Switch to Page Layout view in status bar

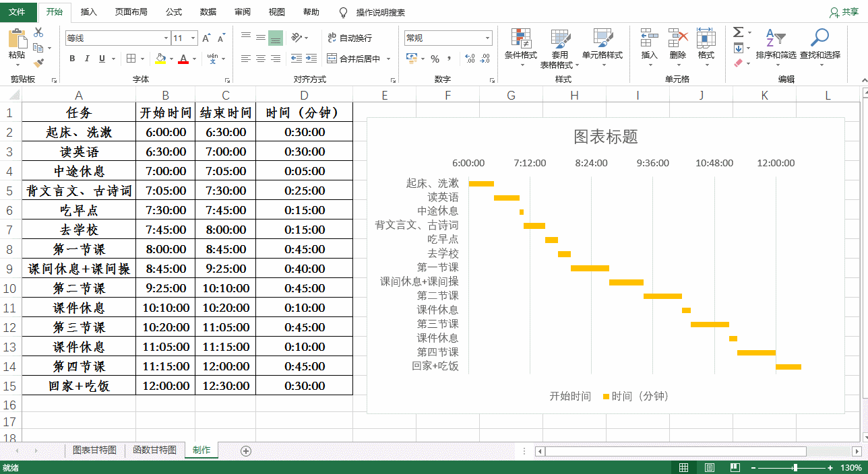click(709, 467)
